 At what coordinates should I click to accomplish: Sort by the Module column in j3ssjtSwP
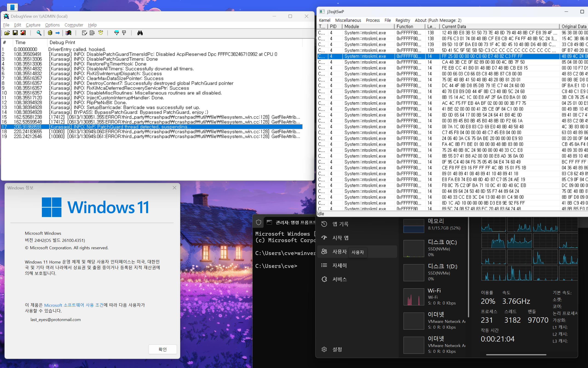coord(368,26)
